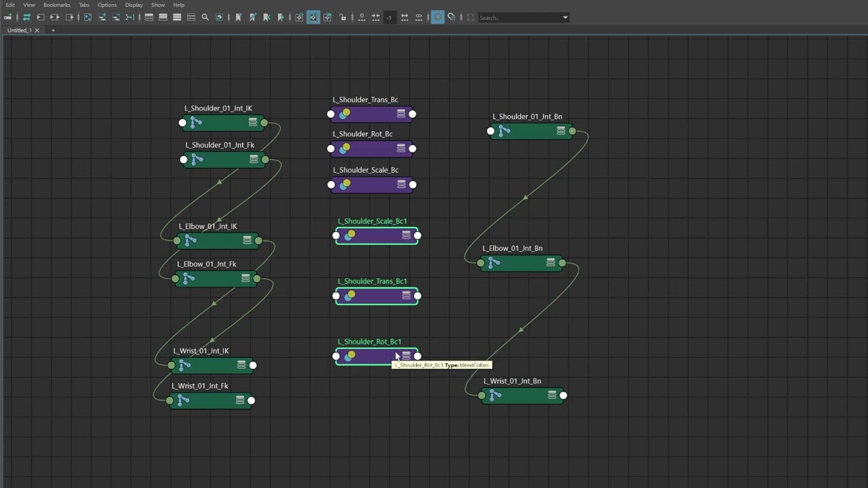Expand attributes on L_Shoulder_01_Jnt_Fk node
Screen dimensions: 868x488
254,159
